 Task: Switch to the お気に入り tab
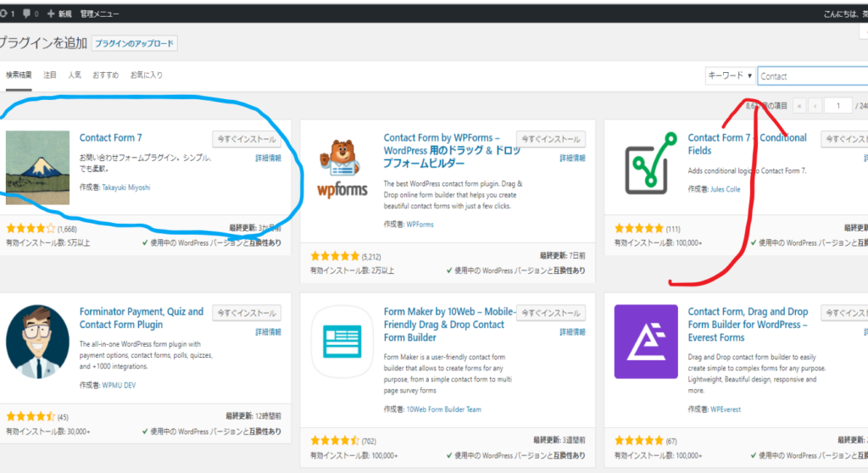(146, 75)
